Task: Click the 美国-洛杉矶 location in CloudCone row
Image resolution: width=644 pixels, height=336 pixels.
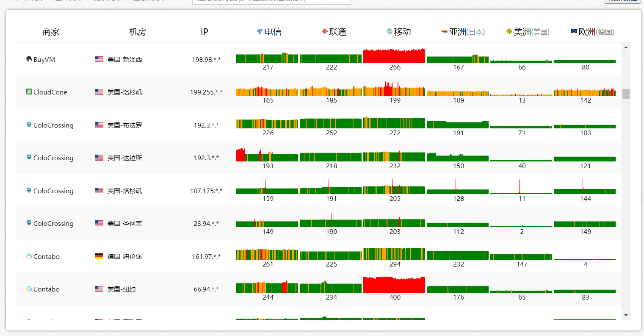Action: pos(124,92)
